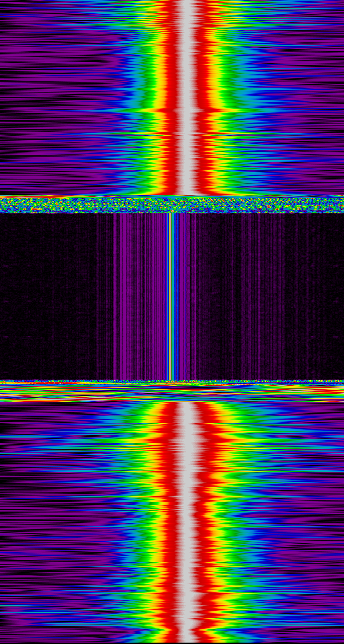Select the purple far-left area of lower waterfall
This screenshot has height=644, width=344.
[x=41, y=522]
